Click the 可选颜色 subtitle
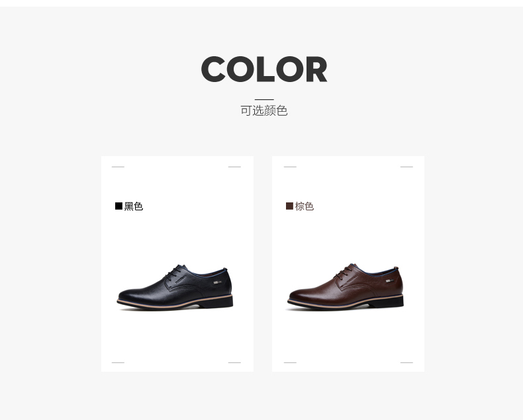523x420 pixels. pyautogui.click(x=264, y=110)
